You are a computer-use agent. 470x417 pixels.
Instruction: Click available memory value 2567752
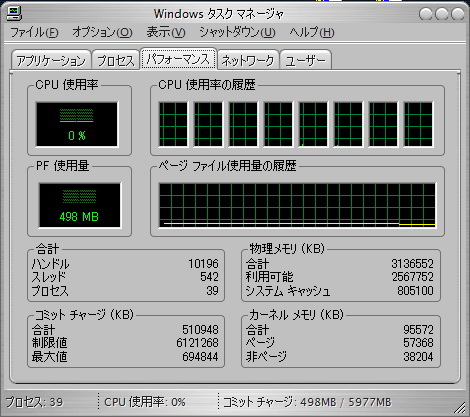coord(412,277)
